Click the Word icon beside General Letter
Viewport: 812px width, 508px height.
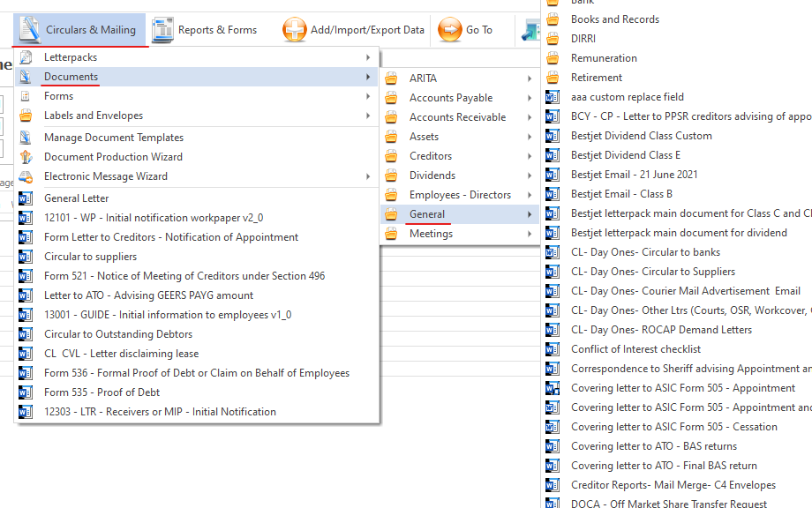(26, 198)
